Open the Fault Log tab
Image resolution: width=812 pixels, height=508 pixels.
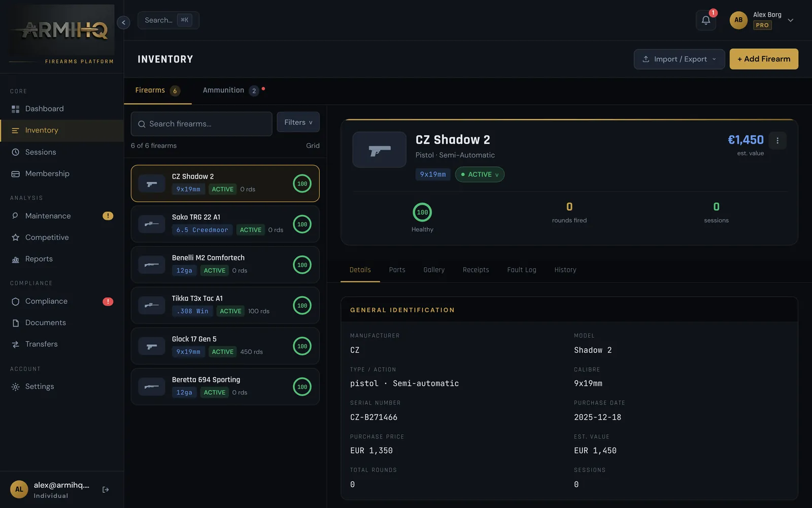click(x=522, y=270)
